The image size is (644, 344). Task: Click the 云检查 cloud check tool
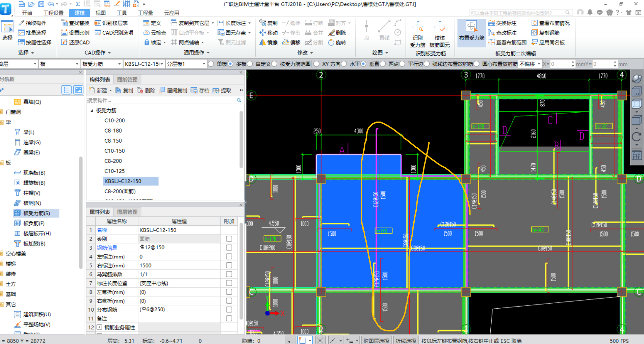coord(155,33)
